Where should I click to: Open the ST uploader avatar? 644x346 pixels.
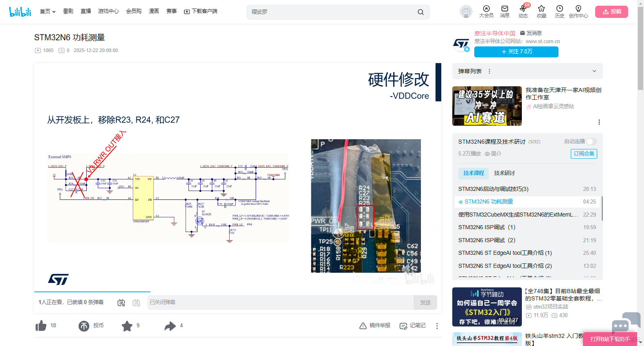461,44
